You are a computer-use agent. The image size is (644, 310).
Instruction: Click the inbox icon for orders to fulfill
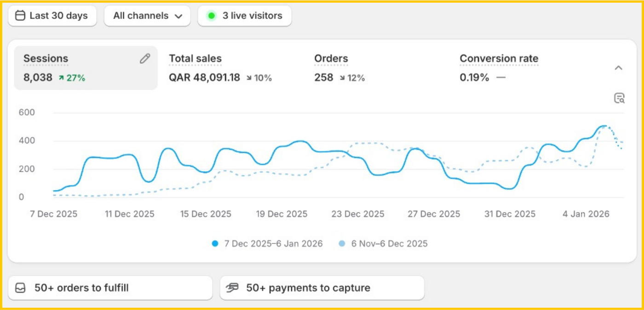coord(20,288)
